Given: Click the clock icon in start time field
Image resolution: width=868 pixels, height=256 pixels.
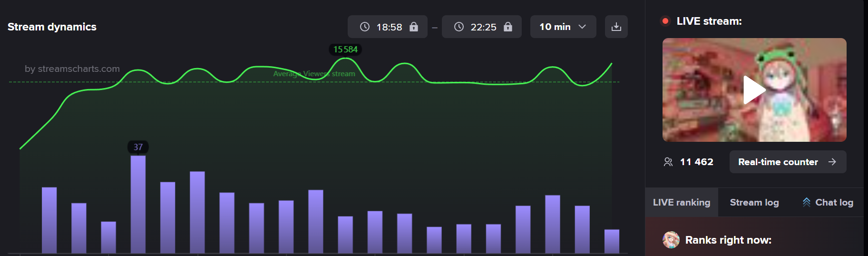Looking at the screenshot, I should (x=365, y=27).
